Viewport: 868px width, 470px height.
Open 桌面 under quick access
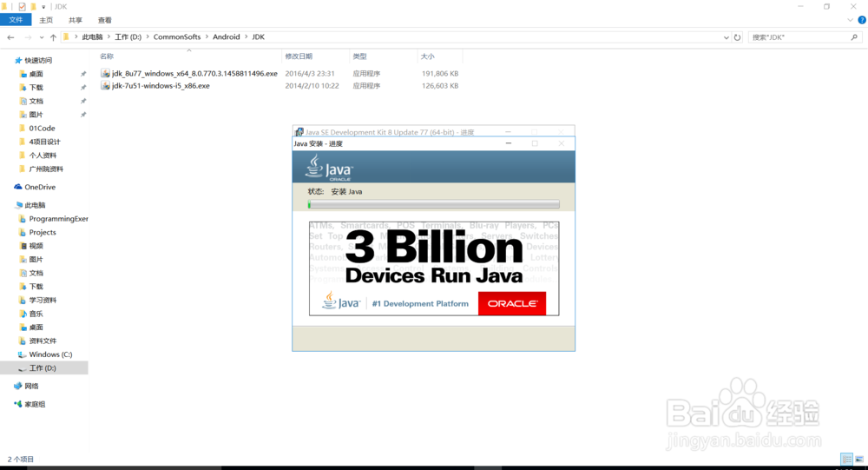pyautogui.click(x=36, y=74)
